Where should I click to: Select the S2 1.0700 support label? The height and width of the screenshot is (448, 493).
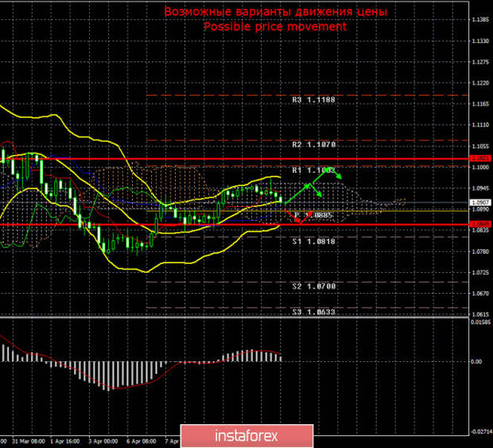tap(313, 286)
